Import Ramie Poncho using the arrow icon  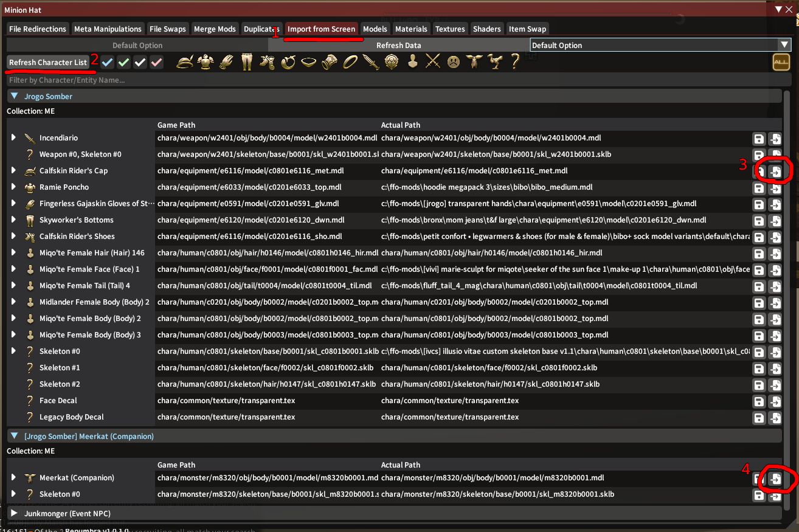click(775, 188)
